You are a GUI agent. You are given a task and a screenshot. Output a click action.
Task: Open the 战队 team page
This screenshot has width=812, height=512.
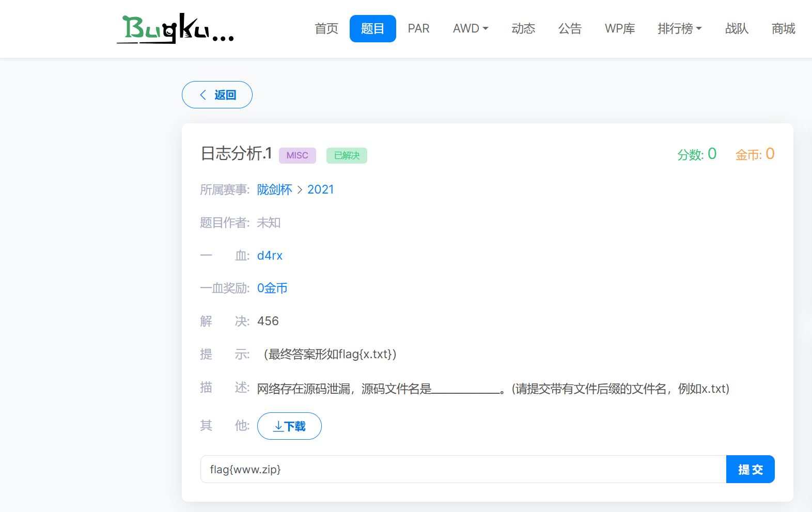pyautogui.click(x=737, y=28)
